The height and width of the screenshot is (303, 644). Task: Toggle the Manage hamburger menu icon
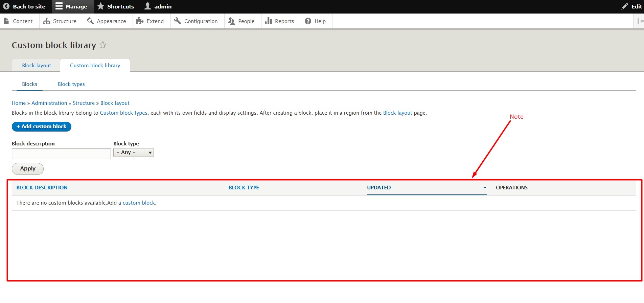click(59, 6)
